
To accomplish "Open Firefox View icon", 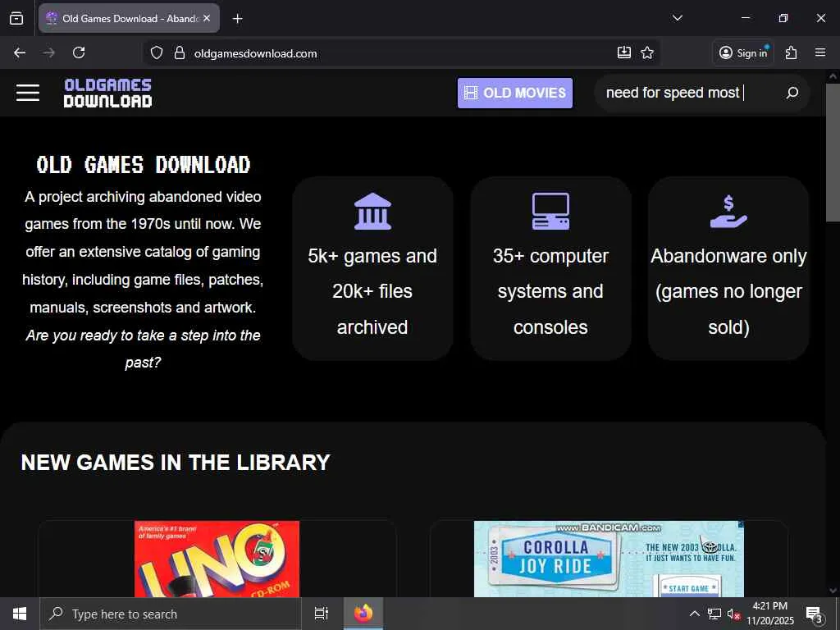I will click(16, 18).
